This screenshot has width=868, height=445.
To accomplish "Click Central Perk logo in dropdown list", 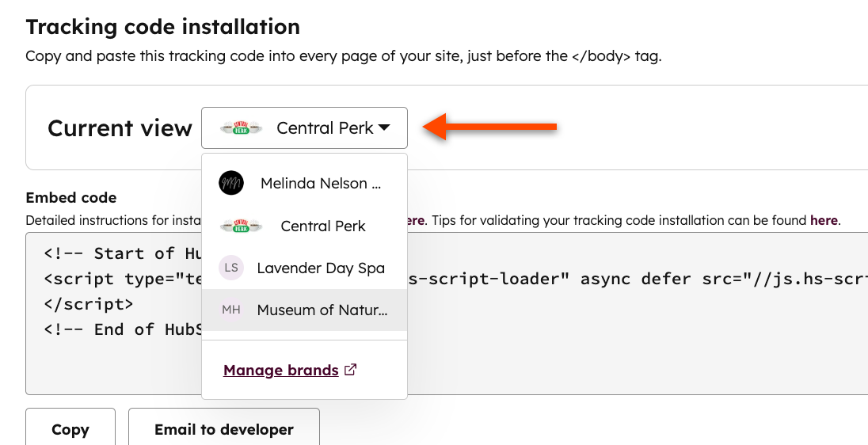I will (x=241, y=226).
